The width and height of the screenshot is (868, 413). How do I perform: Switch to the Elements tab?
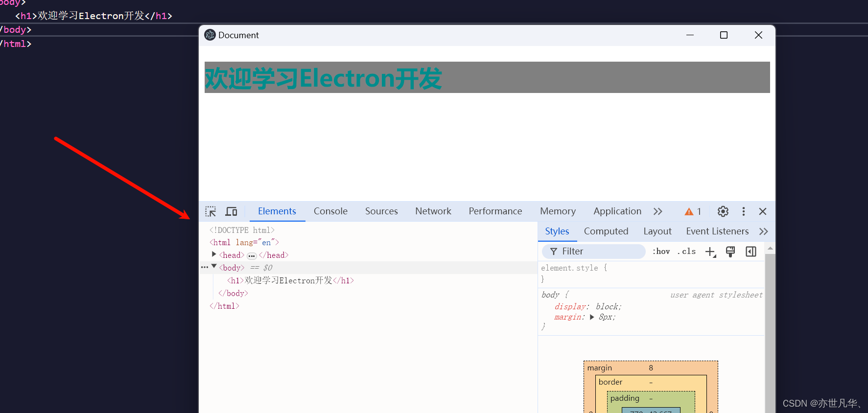coord(277,211)
